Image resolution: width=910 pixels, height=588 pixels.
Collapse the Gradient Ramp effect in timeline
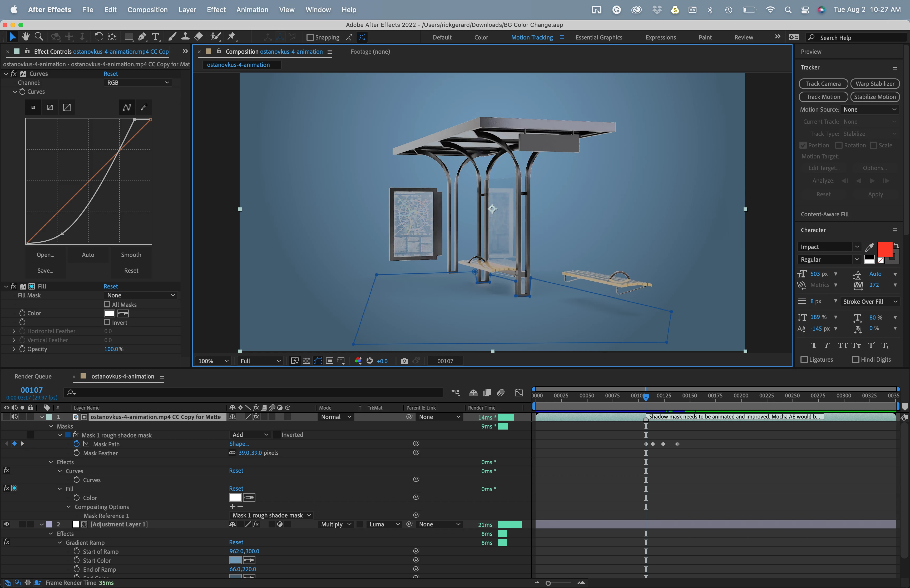[x=60, y=542]
